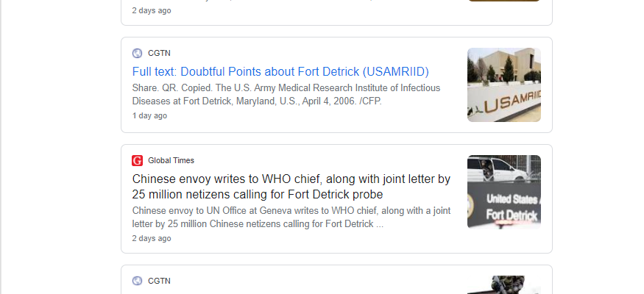The image size is (644, 294).
Task: Click the CGTN globe icon in the bottom card
Action: (137, 281)
